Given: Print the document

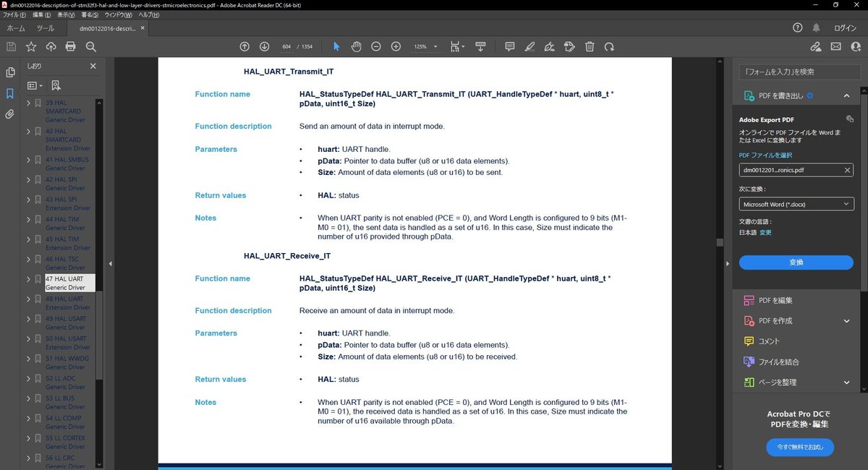Looking at the screenshot, I should click(x=70, y=46).
